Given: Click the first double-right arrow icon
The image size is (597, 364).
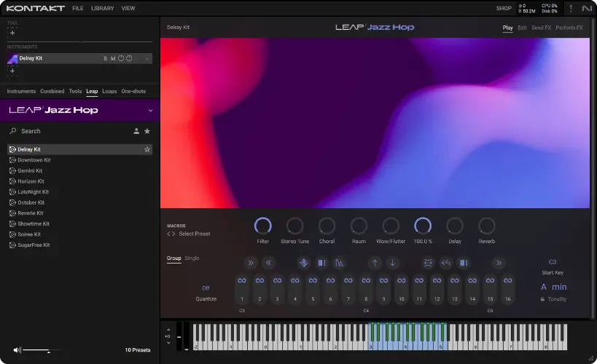Looking at the screenshot, I should click(x=251, y=263).
